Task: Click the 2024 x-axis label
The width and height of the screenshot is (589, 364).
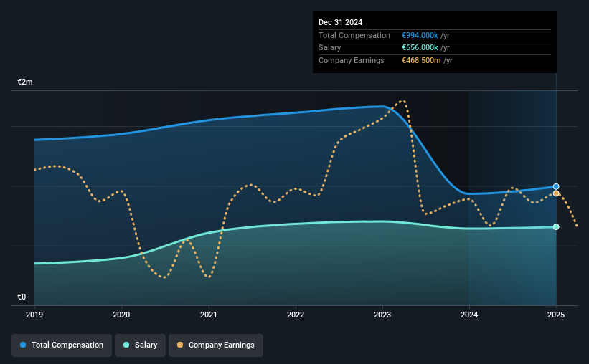Action: [x=469, y=315]
